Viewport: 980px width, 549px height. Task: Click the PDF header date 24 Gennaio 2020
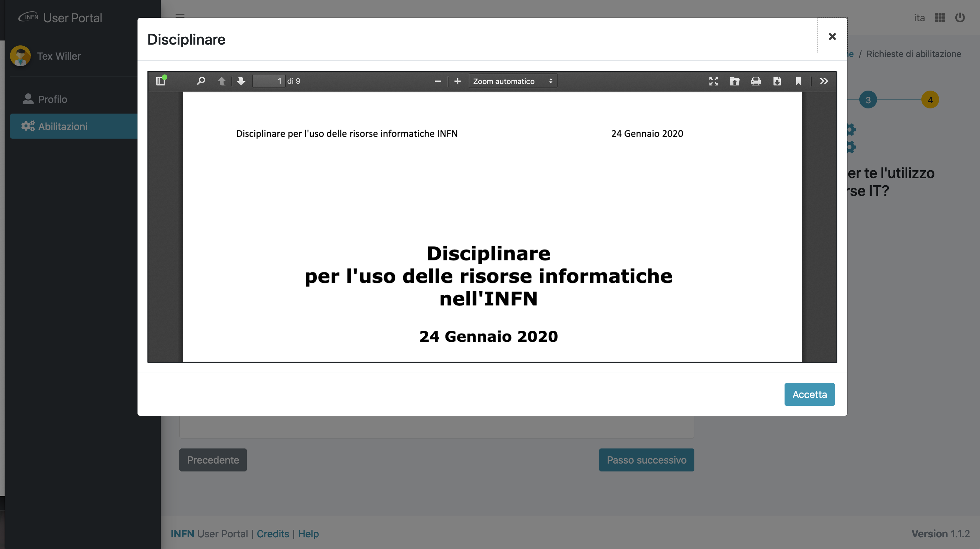click(x=647, y=133)
